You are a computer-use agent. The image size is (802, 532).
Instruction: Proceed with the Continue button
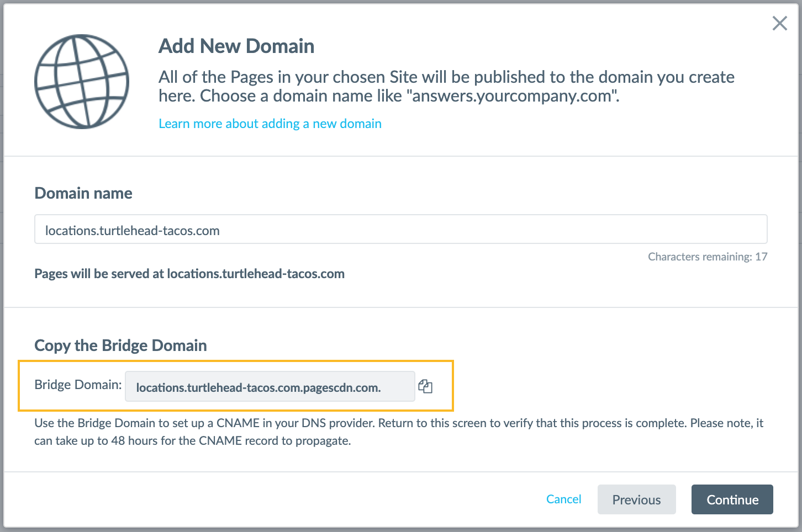tap(732, 499)
